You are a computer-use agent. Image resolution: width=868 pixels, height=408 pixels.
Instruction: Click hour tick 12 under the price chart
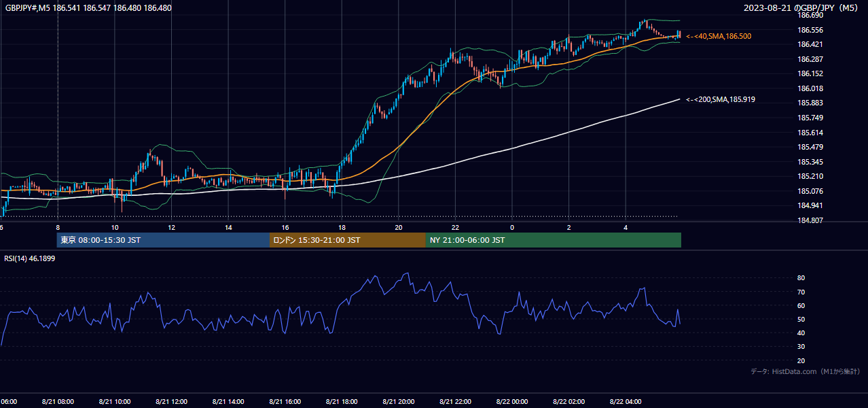click(x=172, y=228)
